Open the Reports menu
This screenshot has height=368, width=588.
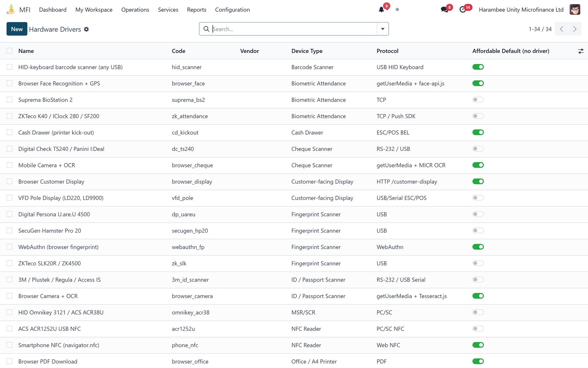[x=197, y=10]
